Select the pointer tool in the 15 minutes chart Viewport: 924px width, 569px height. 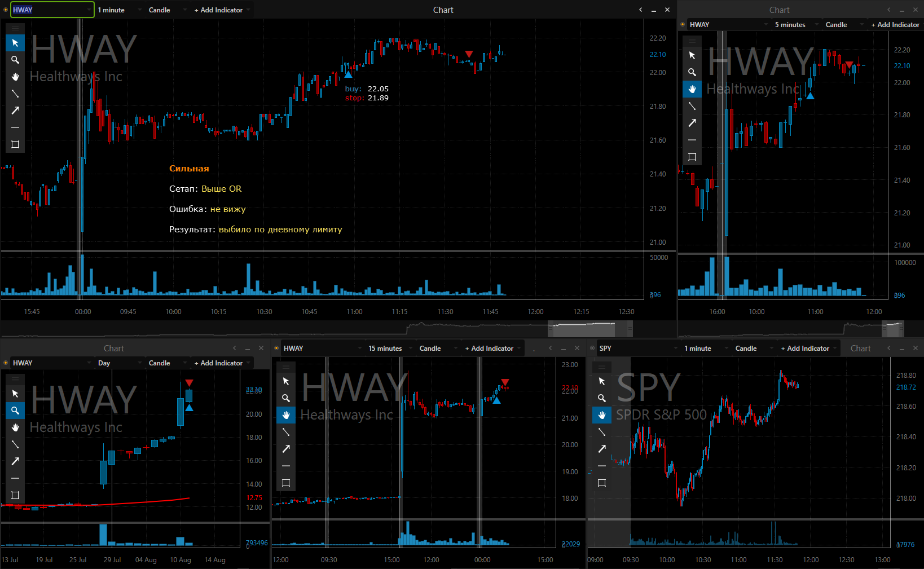coord(286,381)
